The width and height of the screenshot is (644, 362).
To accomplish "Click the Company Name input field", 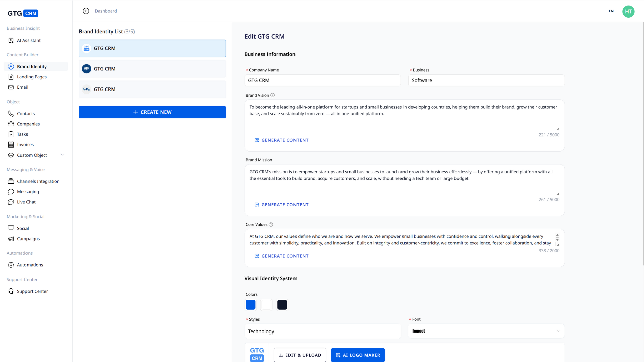I will 322,80.
